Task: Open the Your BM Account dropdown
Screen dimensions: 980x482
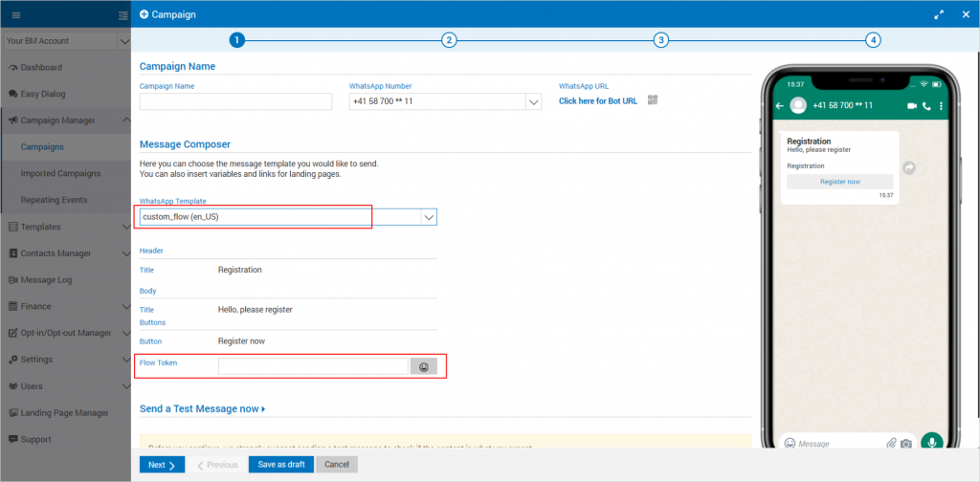Action: click(x=122, y=41)
